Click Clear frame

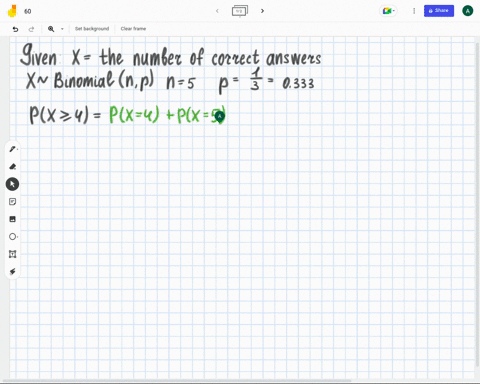133,29
